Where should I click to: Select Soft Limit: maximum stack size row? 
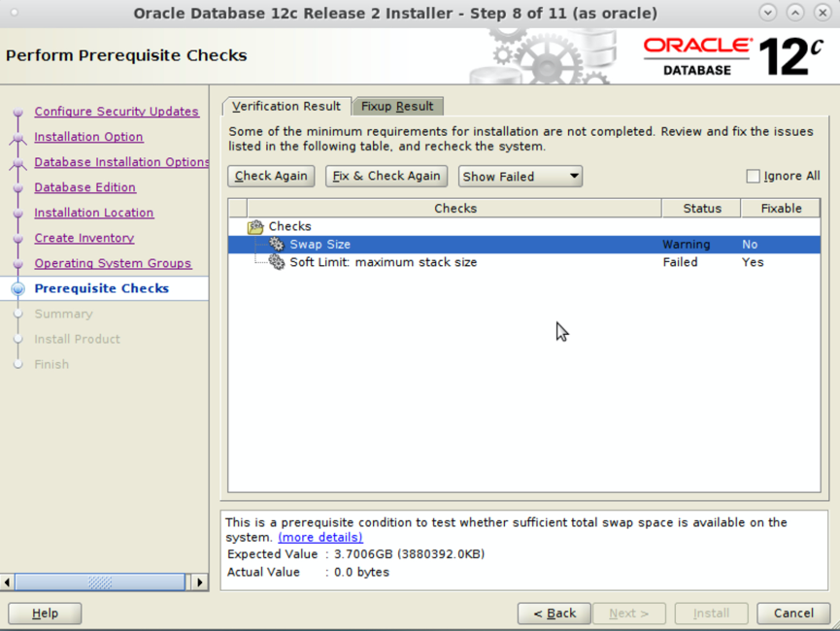coord(524,262)
